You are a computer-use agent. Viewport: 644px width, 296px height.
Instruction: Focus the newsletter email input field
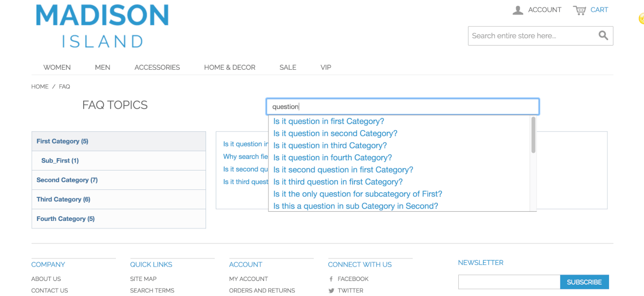tap(509, 282)
